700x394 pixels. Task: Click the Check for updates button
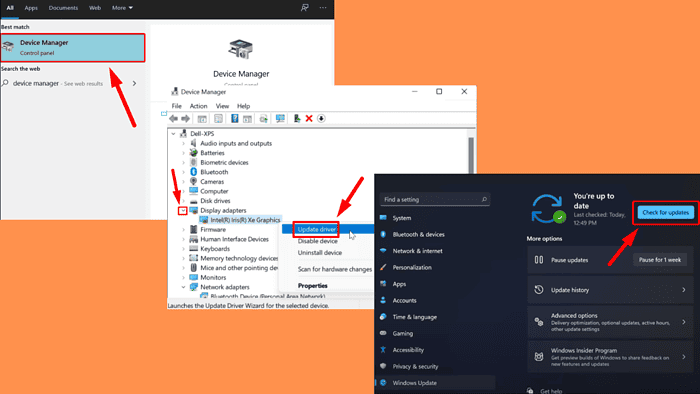(665, 212)
